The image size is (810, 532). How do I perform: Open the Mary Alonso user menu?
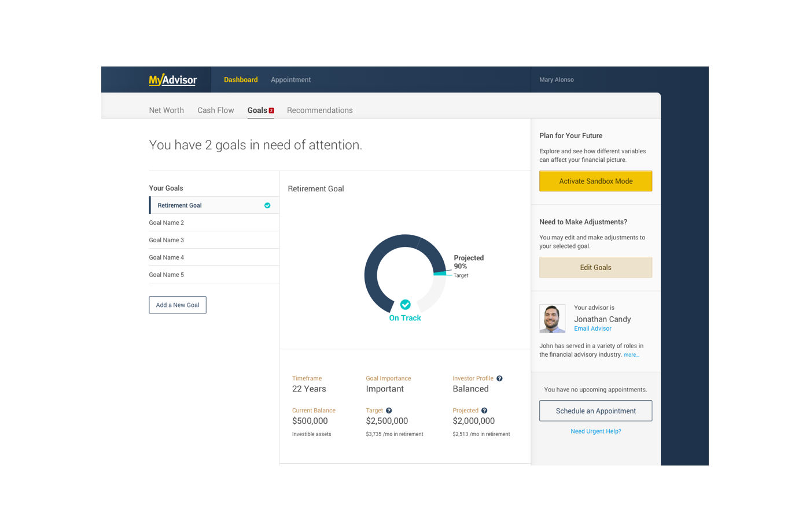(557, 80)
